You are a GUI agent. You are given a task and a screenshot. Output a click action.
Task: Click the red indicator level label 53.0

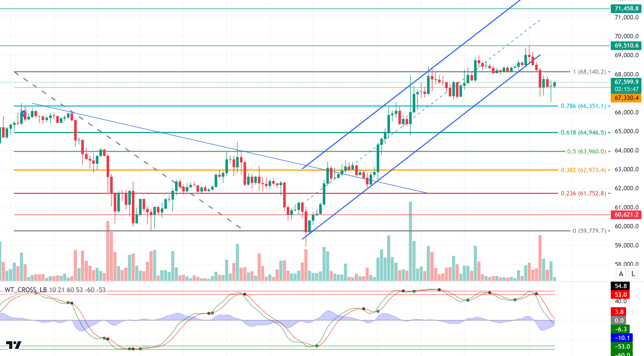click(x=620, y=294)
